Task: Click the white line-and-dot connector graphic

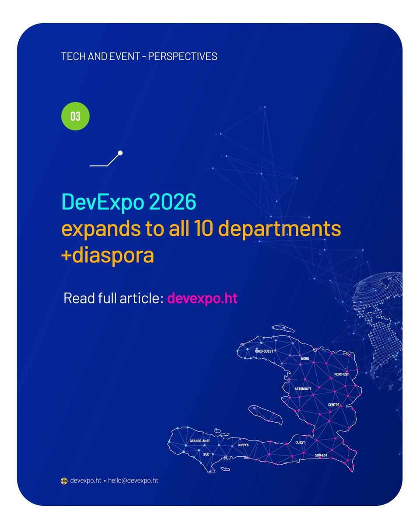Action: (106, 159)
